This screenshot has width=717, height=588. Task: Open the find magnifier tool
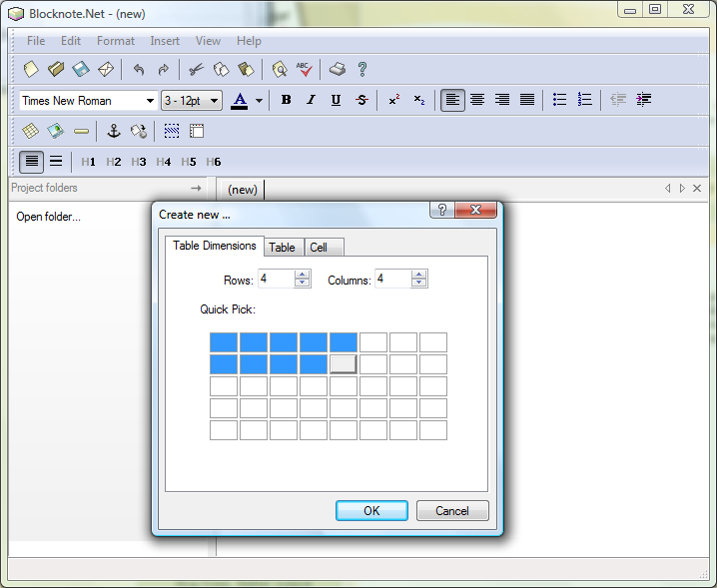280,70
